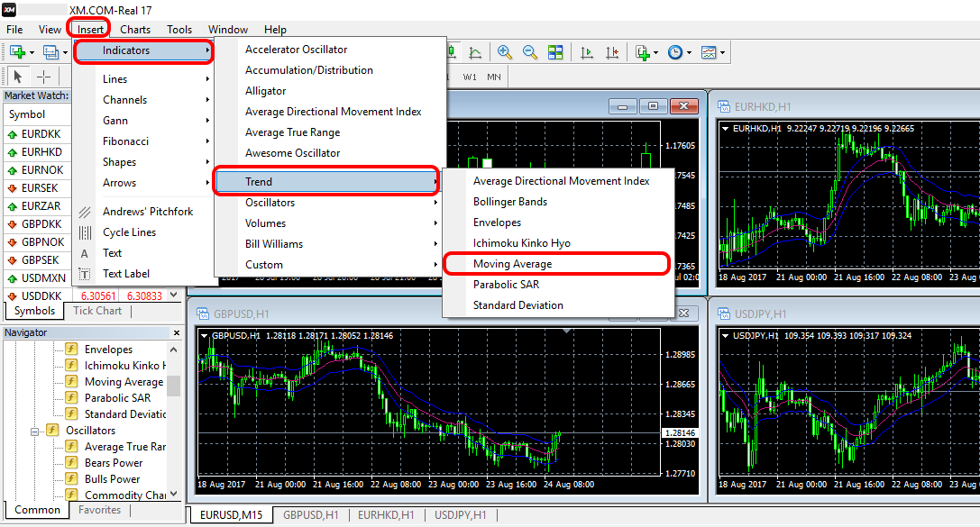Viewport: 980px width, 527px height.
Task: Switch to the USDJPY,H1 chart tab
Action: click(x=461, y=514)
